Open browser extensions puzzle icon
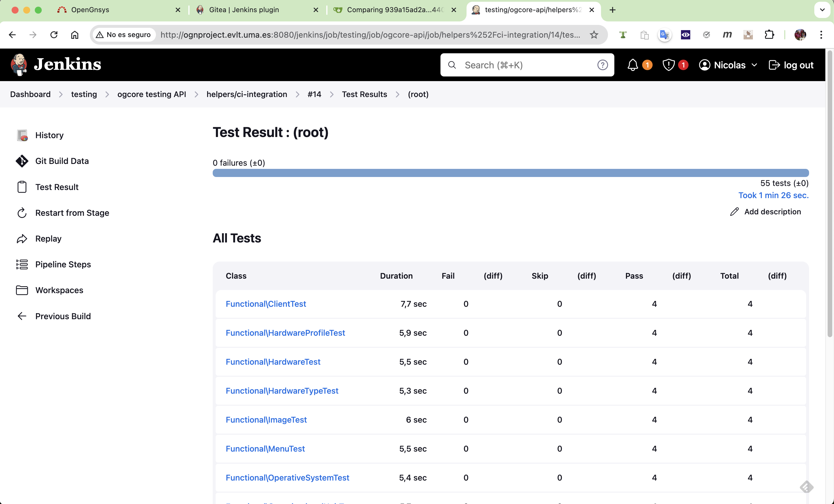834x504 pixels. pyautogui.click(x=769, y=34)
